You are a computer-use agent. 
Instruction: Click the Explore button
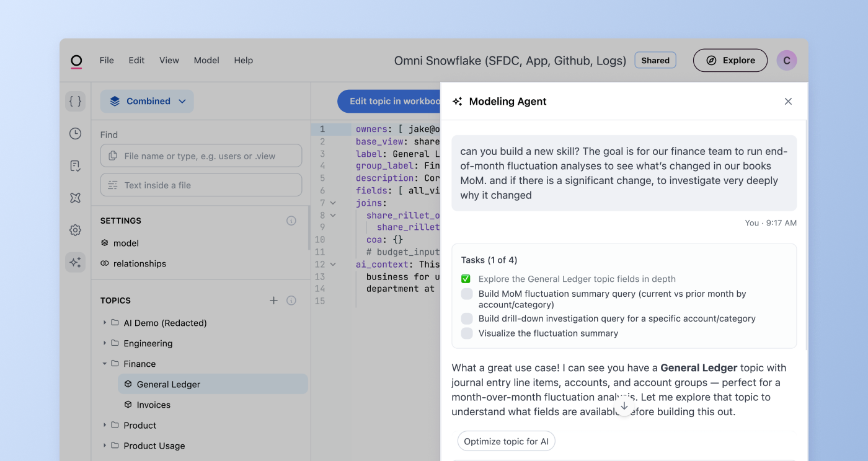[x=730, y=60]
